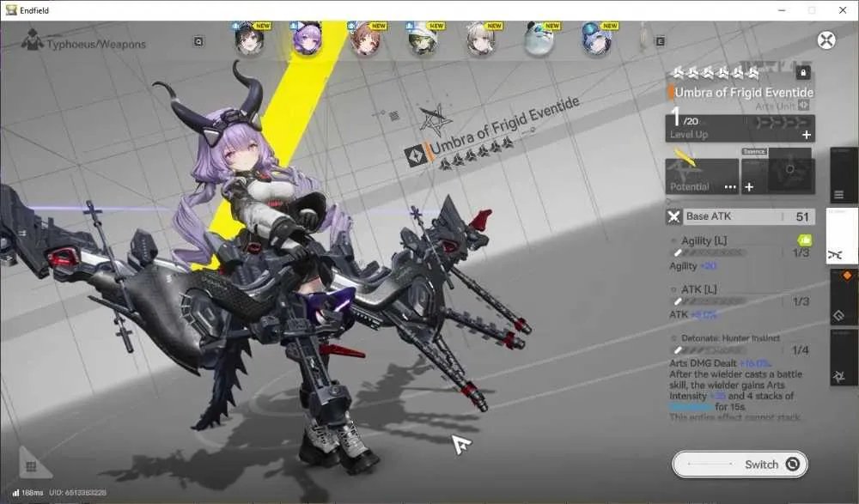Viewport: 859px width, 504px height.
Task: Click the Typhoeus/Weapons breadcrumb text
Action: (96, 45)
